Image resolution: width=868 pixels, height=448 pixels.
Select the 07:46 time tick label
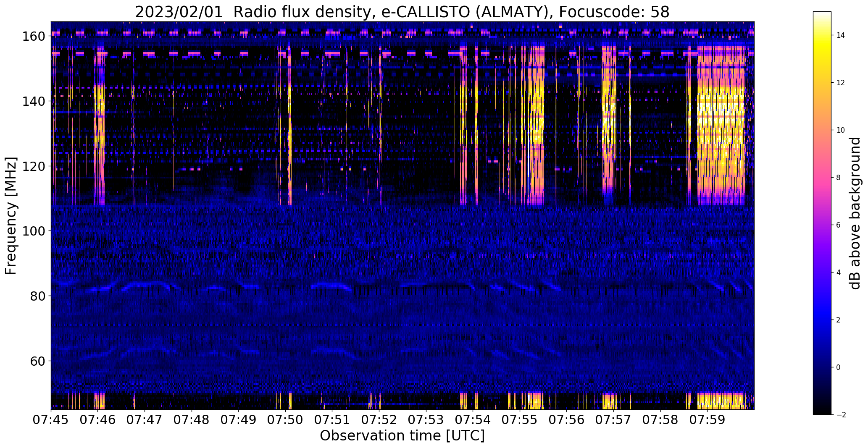tap(98, 419)
